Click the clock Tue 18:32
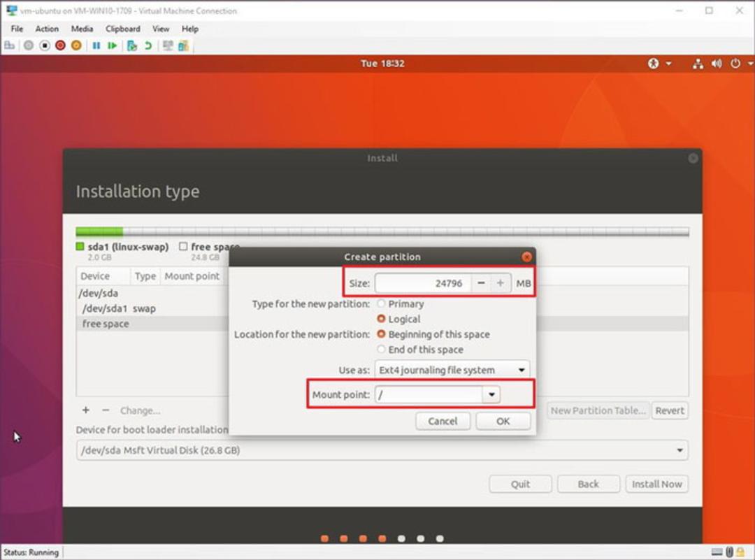Image resolution: width=755 pixels, height=560 pixels. (x=382, y=64)
